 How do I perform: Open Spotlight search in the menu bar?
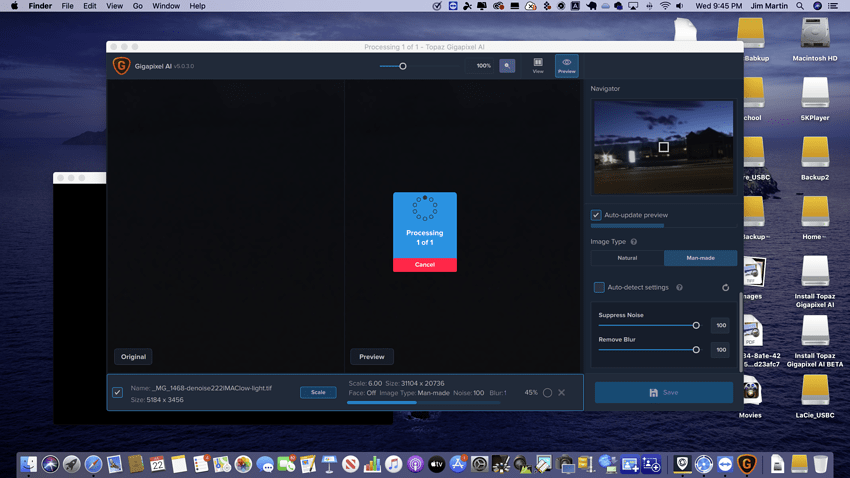point(800,6)
